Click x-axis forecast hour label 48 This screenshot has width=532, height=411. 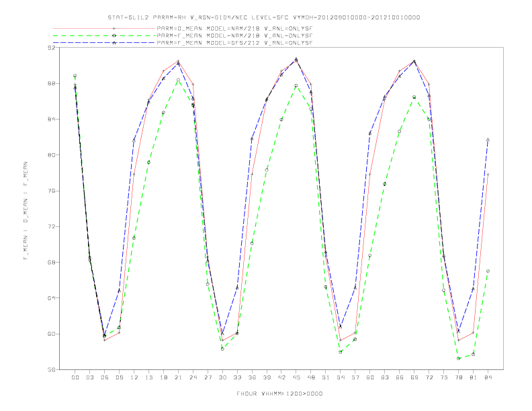coord(311,377)
